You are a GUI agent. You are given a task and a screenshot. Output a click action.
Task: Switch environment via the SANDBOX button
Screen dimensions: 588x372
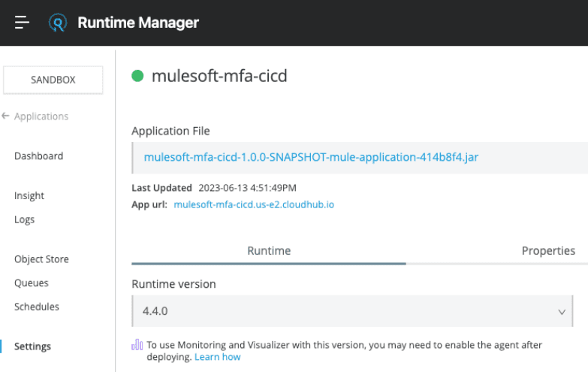pyautogui.click(x=53, y=80)
